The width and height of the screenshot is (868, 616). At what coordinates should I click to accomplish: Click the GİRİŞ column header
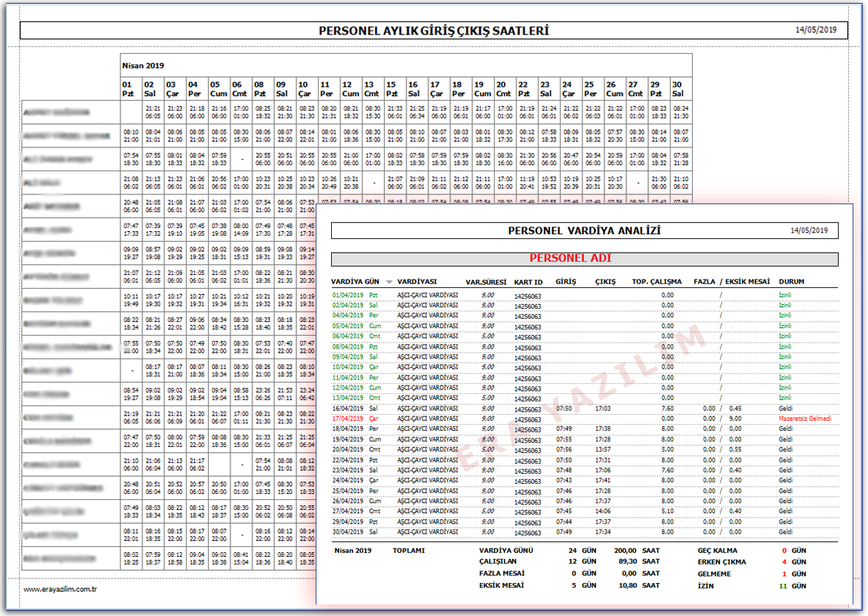(565, 282)
